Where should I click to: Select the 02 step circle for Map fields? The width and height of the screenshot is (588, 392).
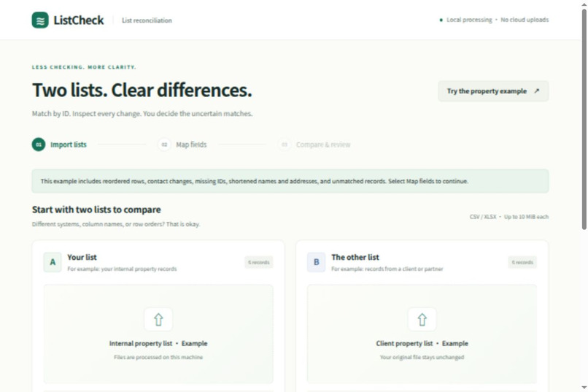[x=164, y=145]
